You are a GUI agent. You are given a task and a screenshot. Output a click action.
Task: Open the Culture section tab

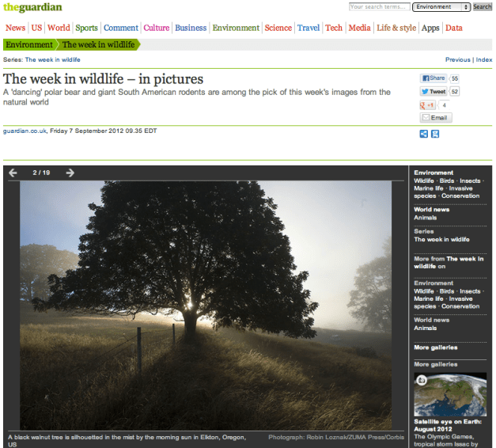tap(157, 28)
